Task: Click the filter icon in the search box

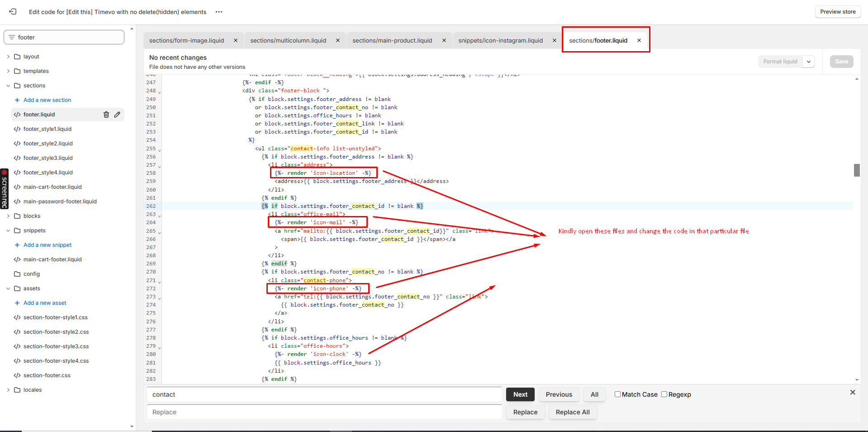Action: [12, 37]
